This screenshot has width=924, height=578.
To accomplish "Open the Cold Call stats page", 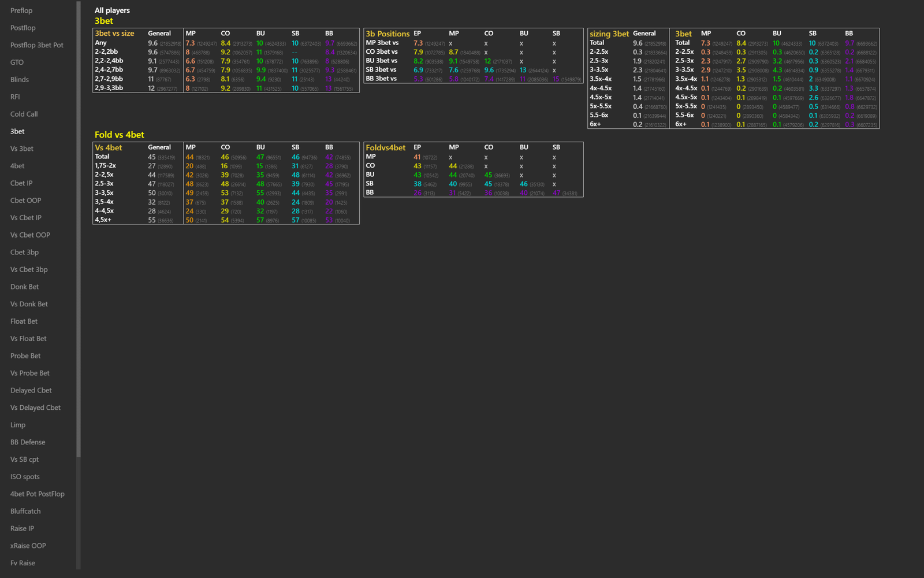I will click(24, 114).
